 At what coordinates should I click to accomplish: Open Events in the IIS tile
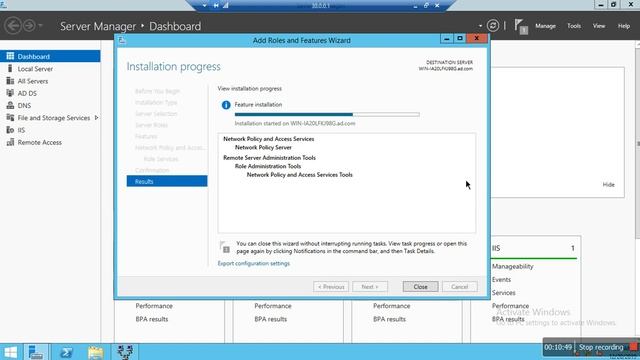(501, 280)
